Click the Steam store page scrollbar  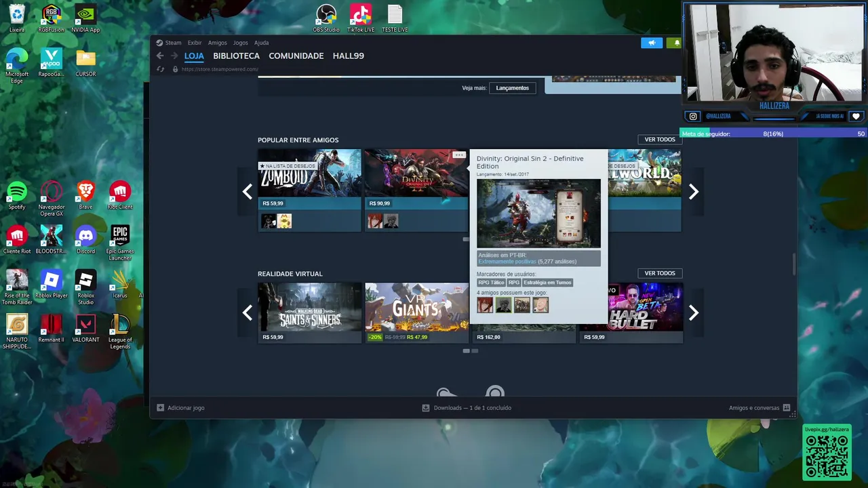794,266
